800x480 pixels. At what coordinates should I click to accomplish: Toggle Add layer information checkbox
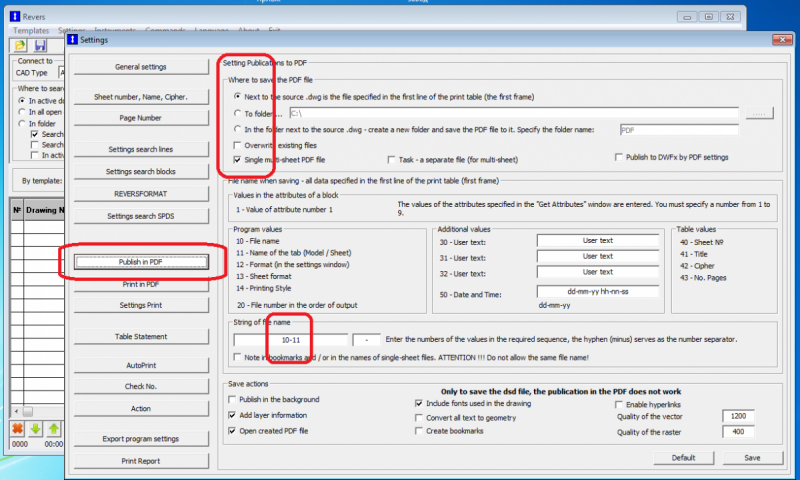[x=232, y=415]
